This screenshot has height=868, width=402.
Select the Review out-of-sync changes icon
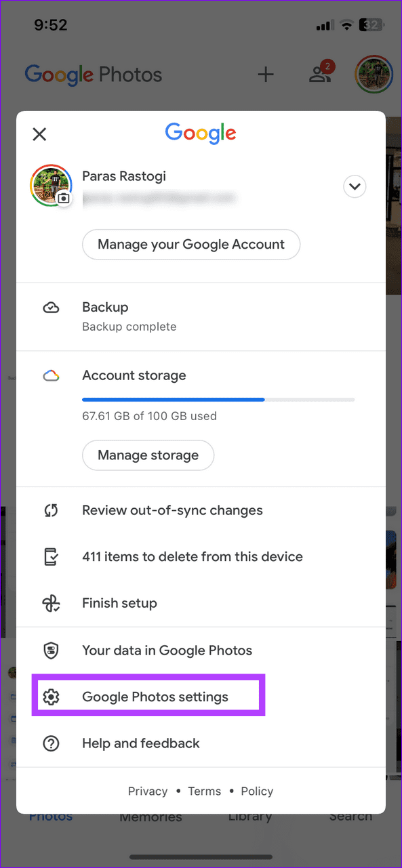click(x=52, y=510)
